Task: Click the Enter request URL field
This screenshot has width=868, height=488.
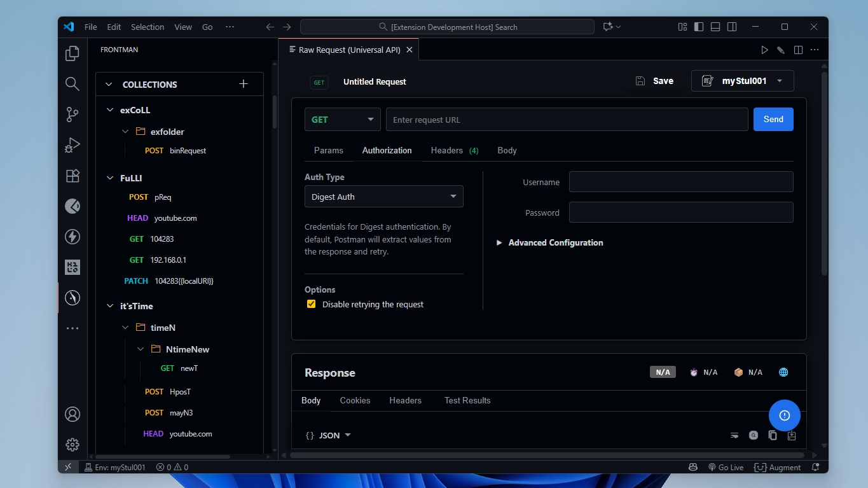Action: click(x=567, y=120)
